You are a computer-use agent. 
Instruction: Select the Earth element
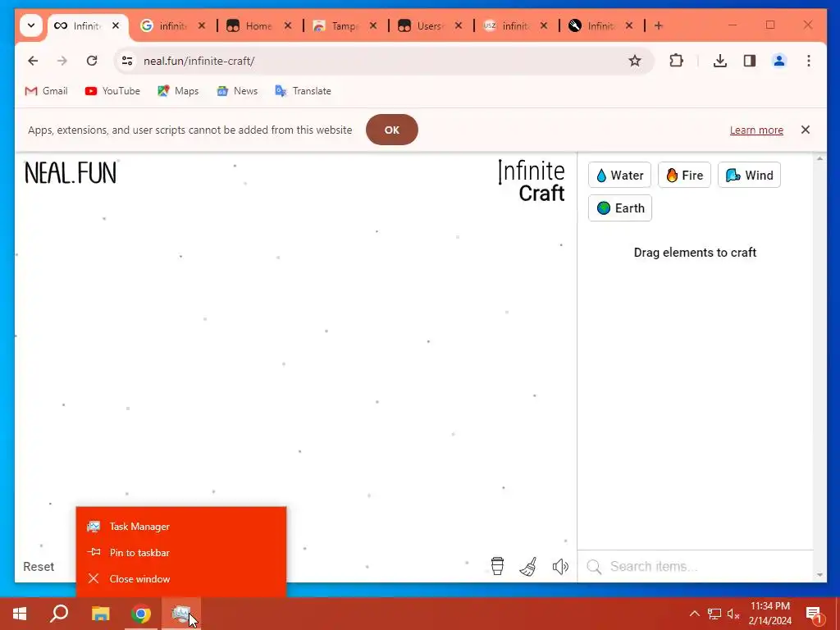[620, 208]
